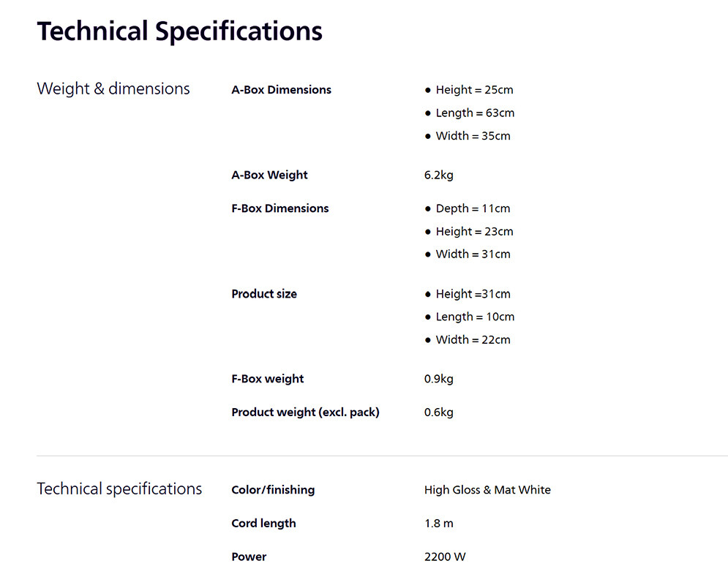Select the Width = 35cm value
Viewport: 728px width, 577px height.
[x=473, y=136]
